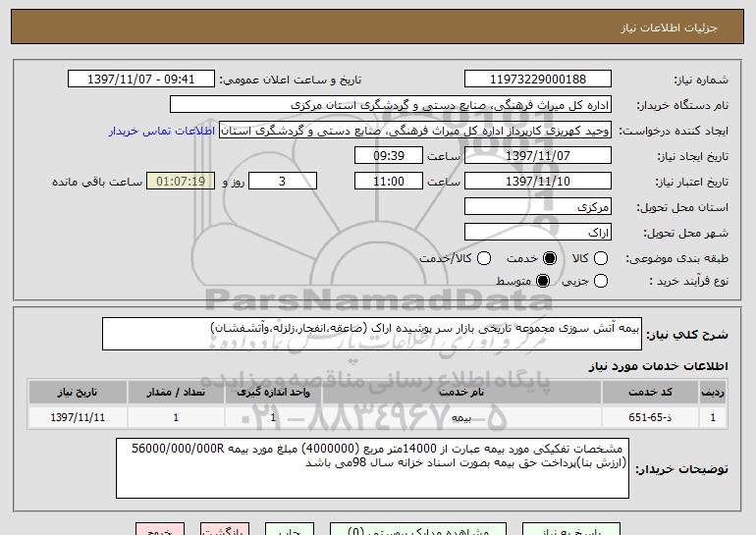This screenshot has width=756, height=535.
Task: Select the کالا radio button
Action: tap(601, 258)
